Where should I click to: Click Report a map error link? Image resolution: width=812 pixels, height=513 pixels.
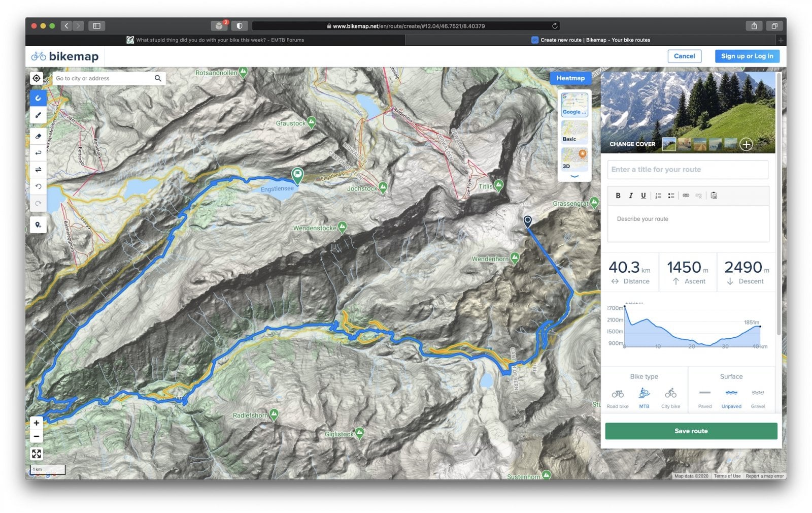[x=764, y=476]
